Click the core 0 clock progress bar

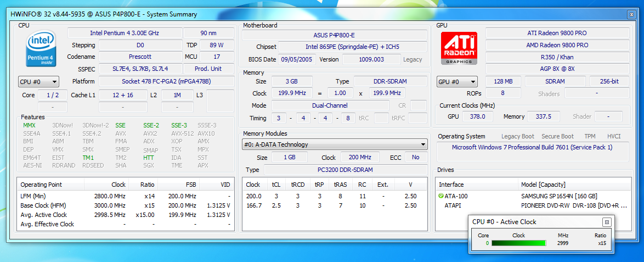519,243
